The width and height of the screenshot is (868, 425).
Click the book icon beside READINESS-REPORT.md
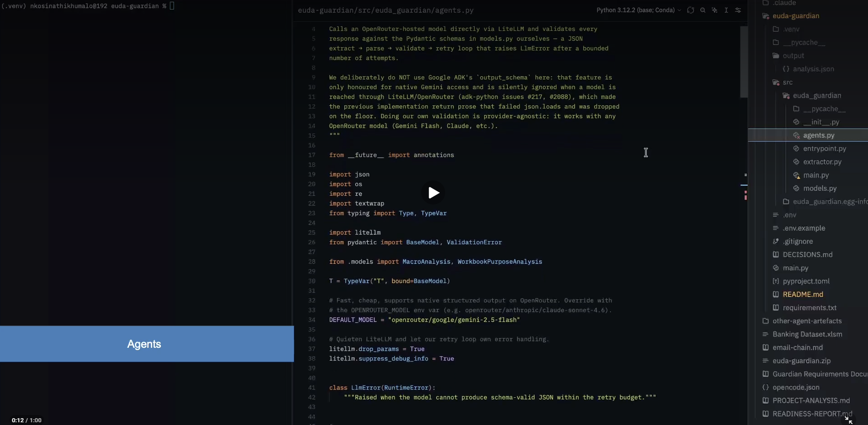(765, 414)
